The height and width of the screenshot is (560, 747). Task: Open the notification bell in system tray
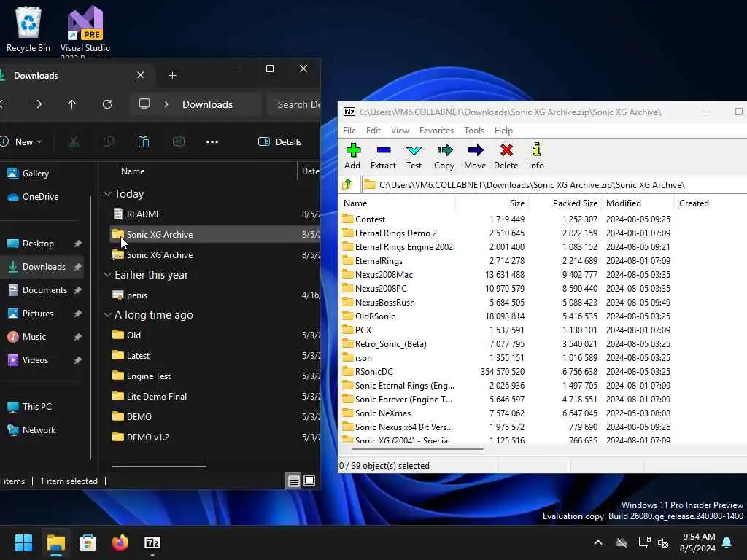pyautogui.click(x=727, y=542)
